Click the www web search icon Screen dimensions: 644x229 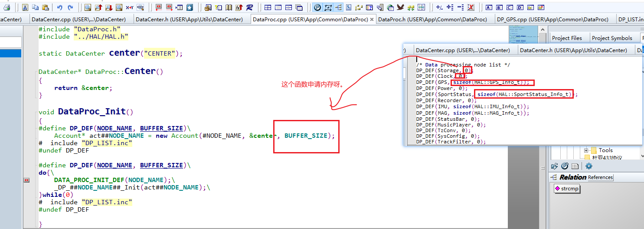pyautogui.click(x=140, y=7)
